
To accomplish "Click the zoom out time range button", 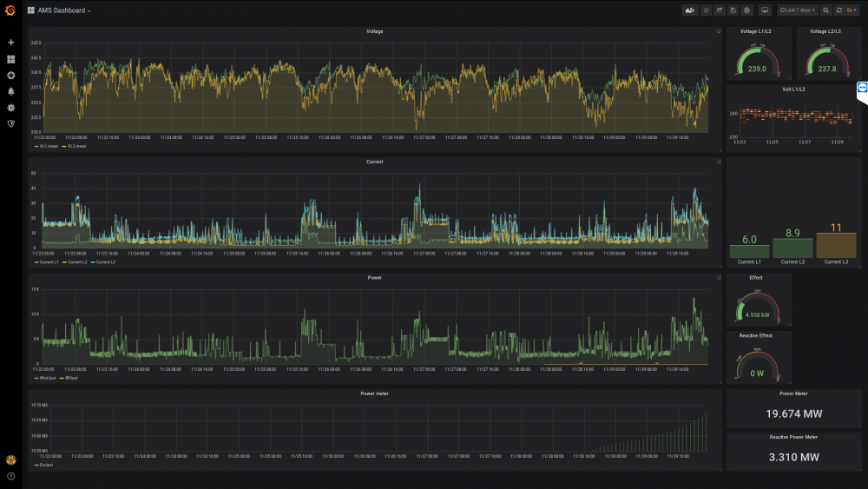I will [x=825, y=10].
